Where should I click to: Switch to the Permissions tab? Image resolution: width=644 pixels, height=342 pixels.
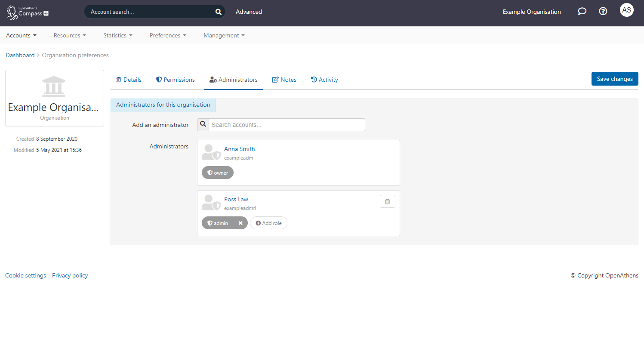coord(176,80)
